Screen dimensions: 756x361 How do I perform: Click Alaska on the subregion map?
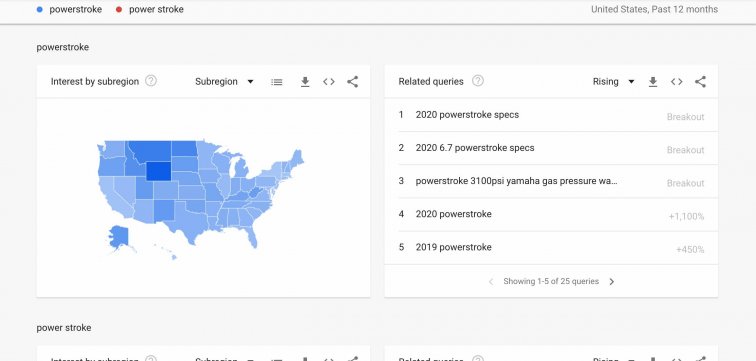(x=118, y=236)
